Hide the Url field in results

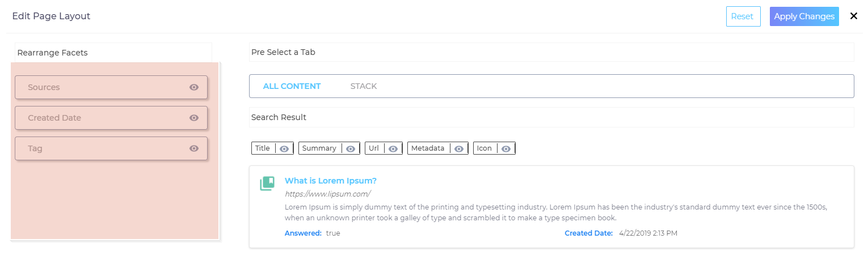(393, 148)
